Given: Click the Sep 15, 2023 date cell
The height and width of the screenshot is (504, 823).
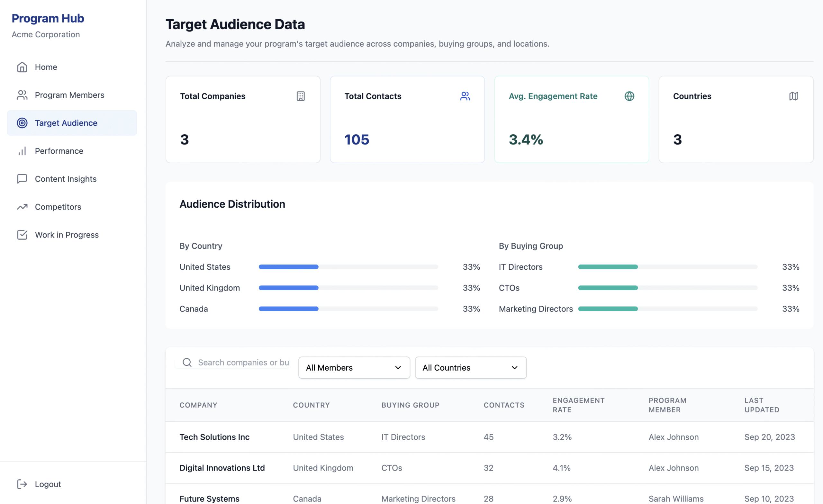Looking at the screenshot, I should point(769,468).
